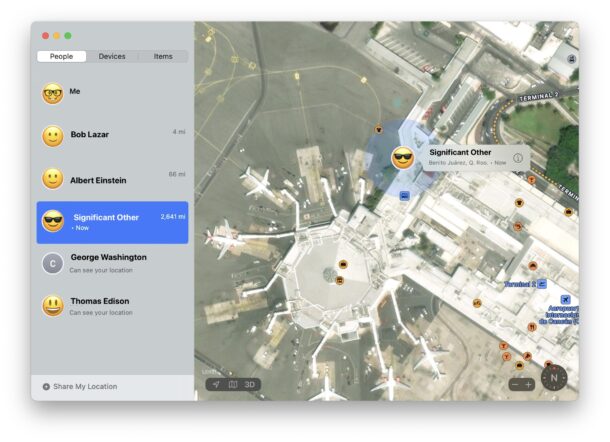610x442 pixels.
Task: Select Albert Einstein from the list
Action: pyautogui.click(x=112, y=179)
